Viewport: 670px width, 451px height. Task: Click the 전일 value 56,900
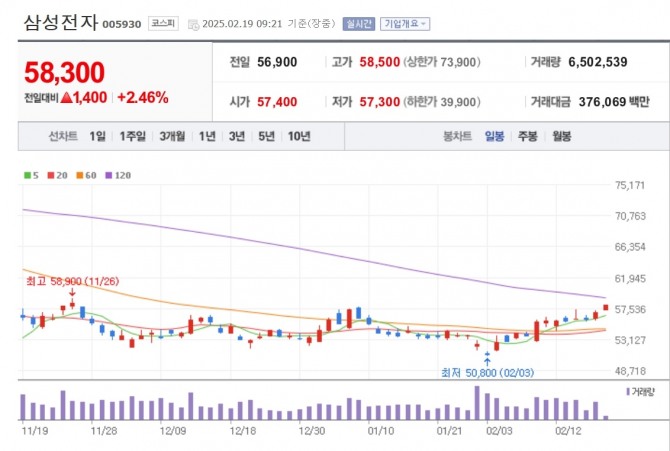(277, 62)
